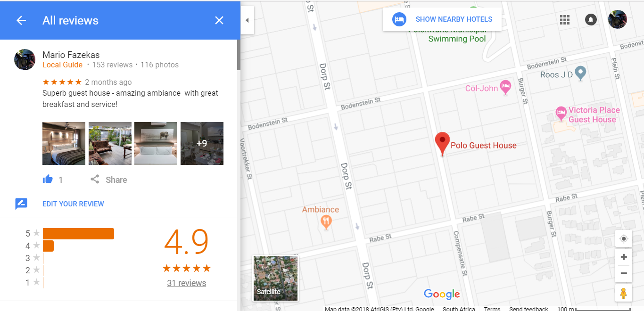Center the map on your location
The image size is (644, 311).
pyautogui.click(x=624, y=239)
